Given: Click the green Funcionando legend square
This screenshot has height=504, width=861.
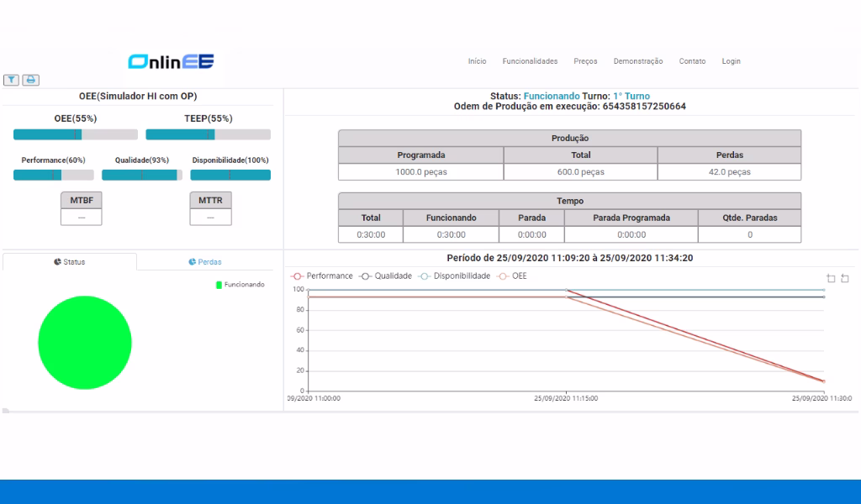Looking at the screenshot, I should (219, 285).
